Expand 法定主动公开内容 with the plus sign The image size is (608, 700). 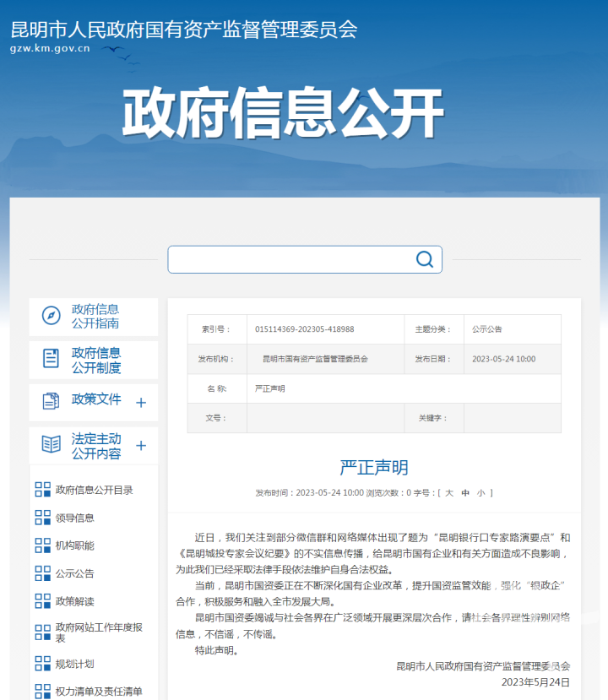click(x=141, y=446)
